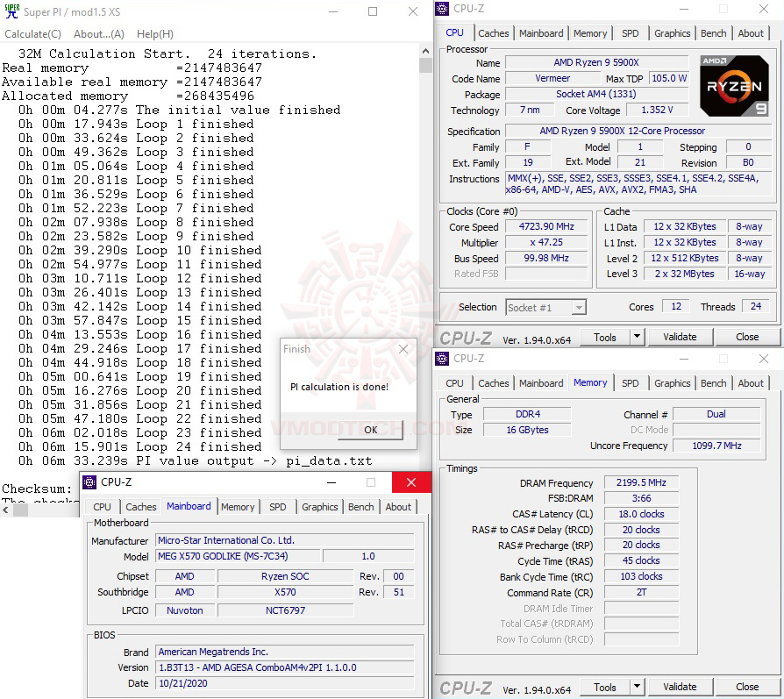Click Validate in Memory CPU-Z window

point(680,687)
